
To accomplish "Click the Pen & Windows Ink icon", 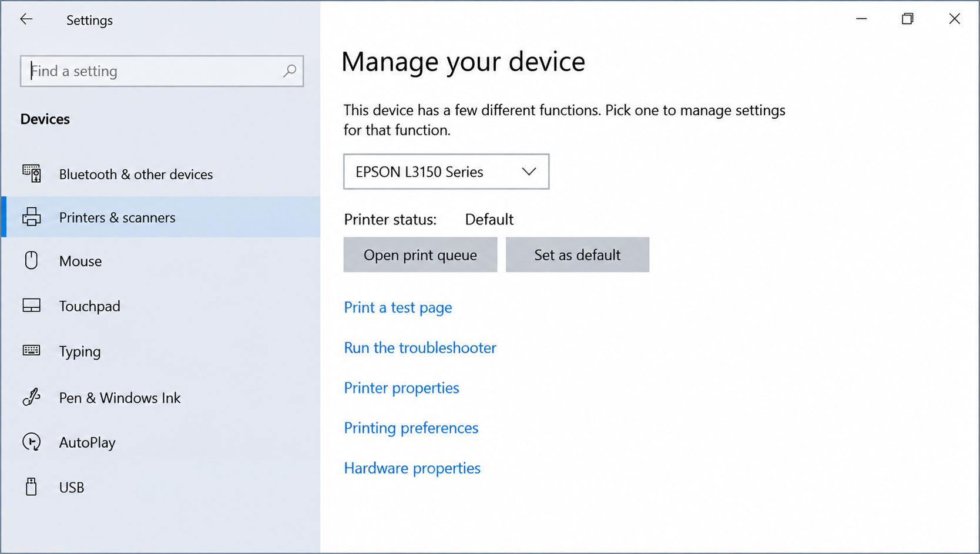I will coord(32,397).
